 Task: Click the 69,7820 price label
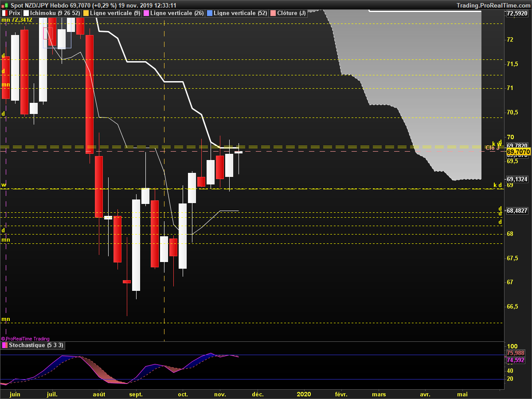(517, 146)
